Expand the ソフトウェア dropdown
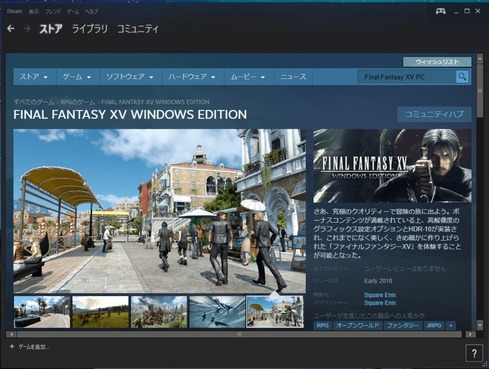489x369 pixels. pos(130,77)
